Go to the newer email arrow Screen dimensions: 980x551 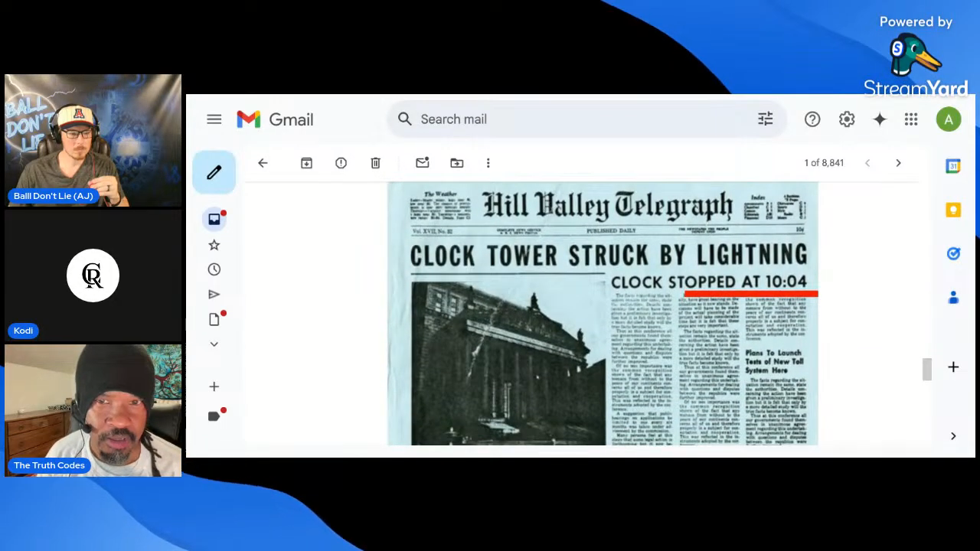tap(867, 163)
